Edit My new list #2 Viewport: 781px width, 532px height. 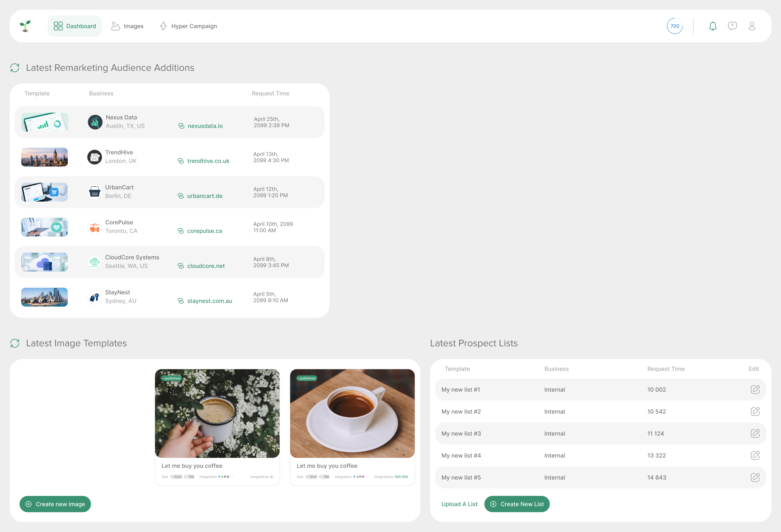pos(755,411)
